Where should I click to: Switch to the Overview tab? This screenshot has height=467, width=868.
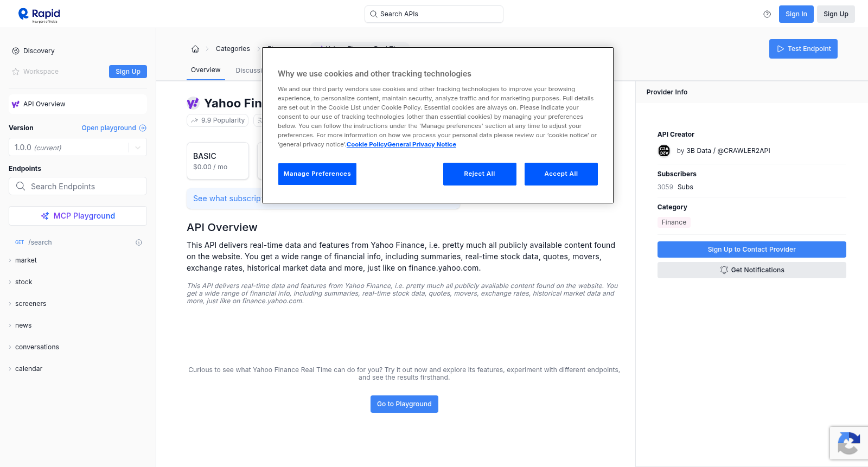tap(206, 70)
